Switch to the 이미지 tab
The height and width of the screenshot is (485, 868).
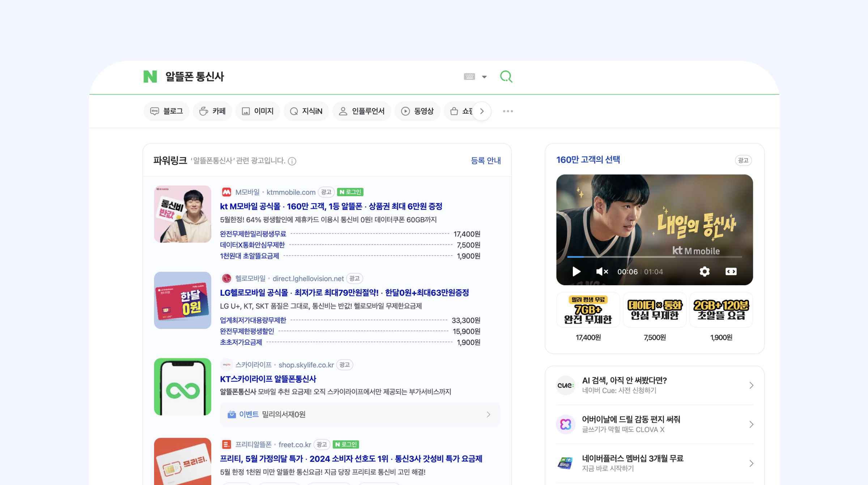point(258,111)
